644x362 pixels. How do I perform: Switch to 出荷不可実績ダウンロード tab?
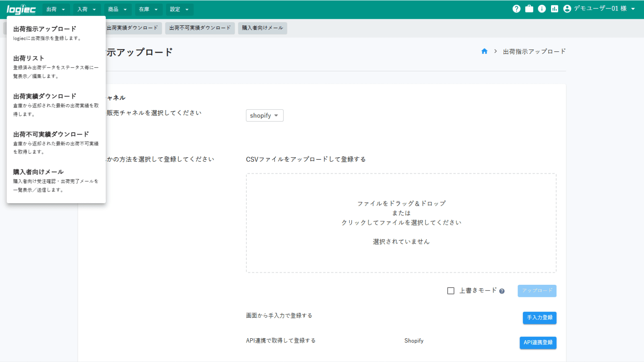click(x=200, y=28)
